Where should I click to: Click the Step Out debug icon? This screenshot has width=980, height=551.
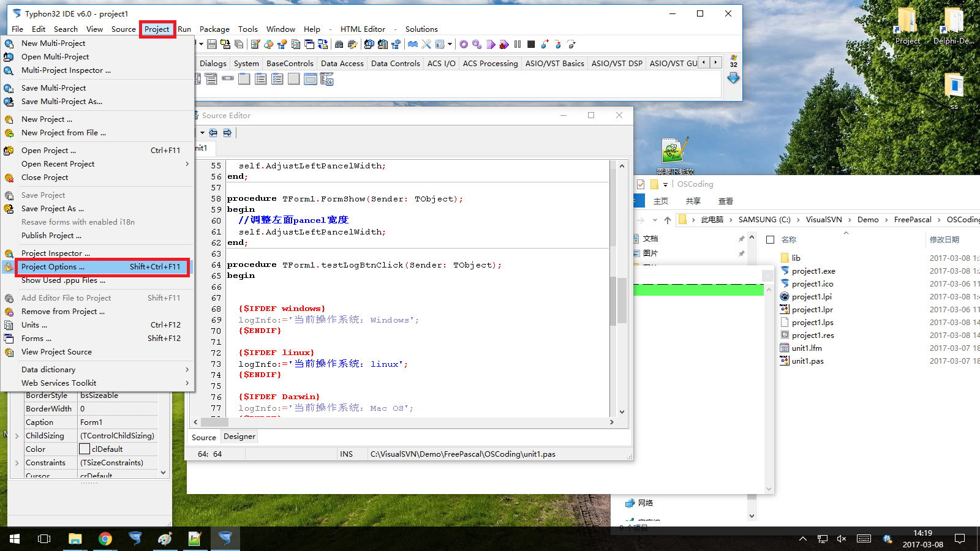coord(571,44)
